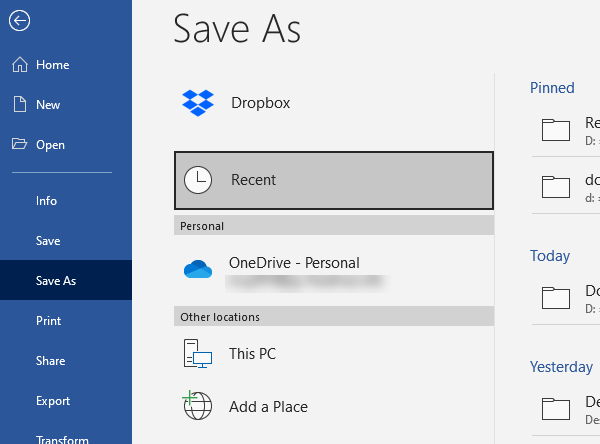
Task: Click the Pinned section heading
Action: click(552, 88)
